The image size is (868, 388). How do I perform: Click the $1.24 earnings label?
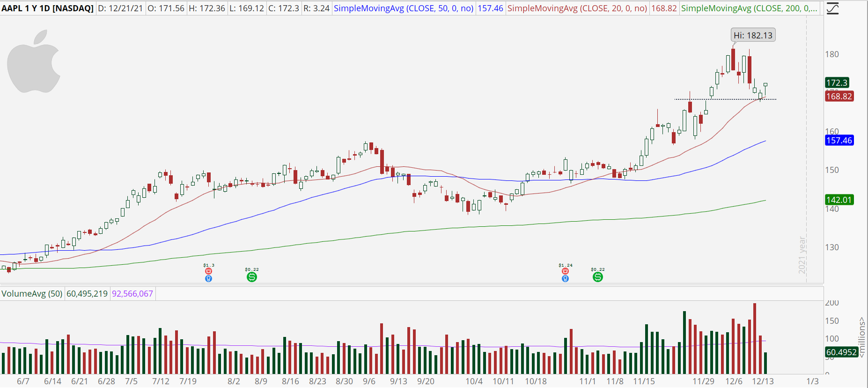click(x=566, y=266)
